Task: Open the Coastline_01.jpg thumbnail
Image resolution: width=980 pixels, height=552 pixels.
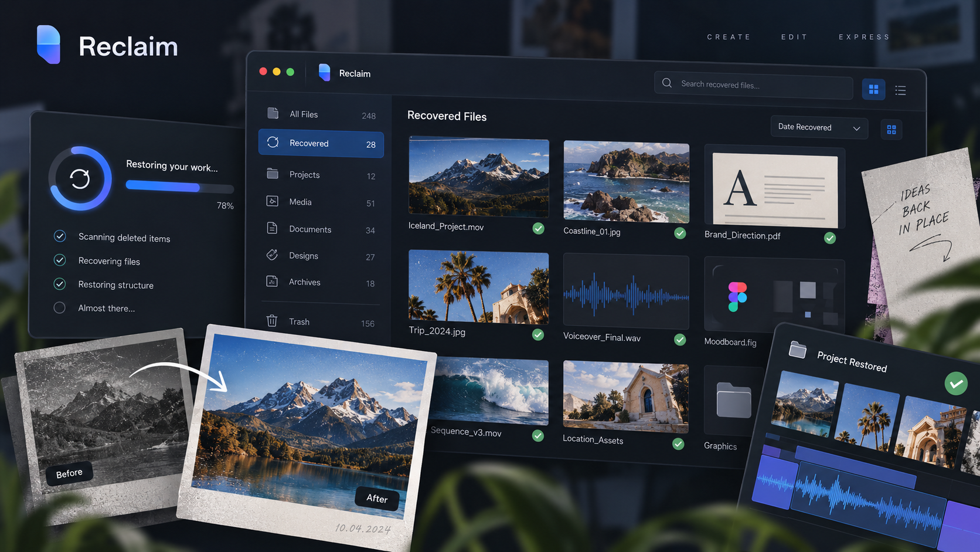Action: pyautogui.click(x=626, y=182)
